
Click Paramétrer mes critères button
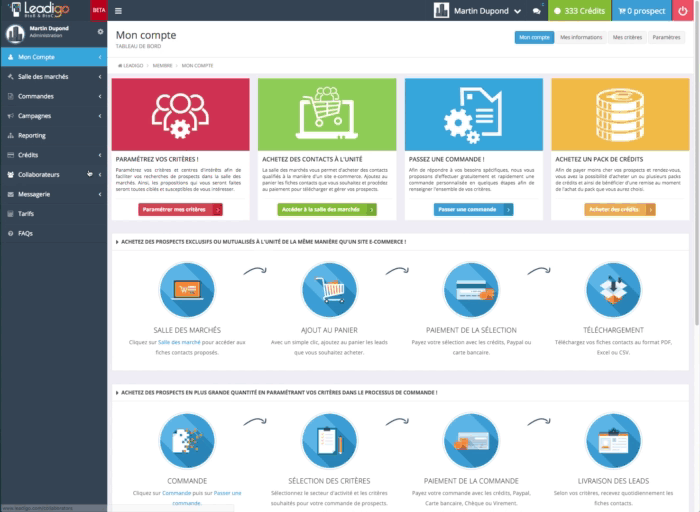(180, 209)
